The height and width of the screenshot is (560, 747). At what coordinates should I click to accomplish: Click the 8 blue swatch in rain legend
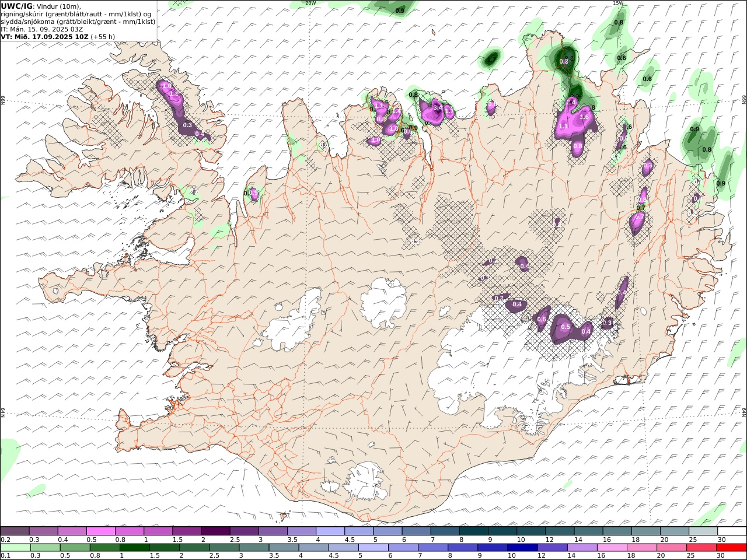[x=463, y=548]
